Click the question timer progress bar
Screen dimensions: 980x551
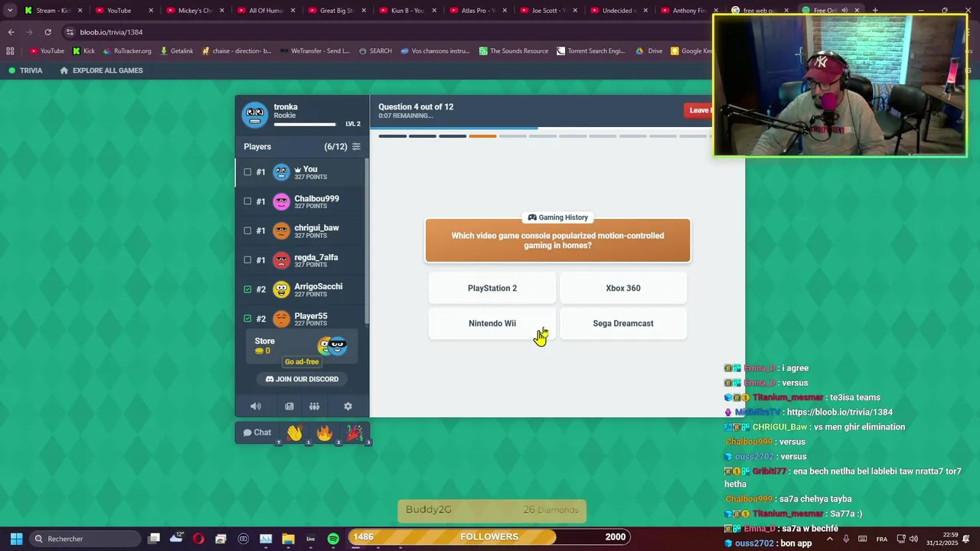(x=541, y=129)
